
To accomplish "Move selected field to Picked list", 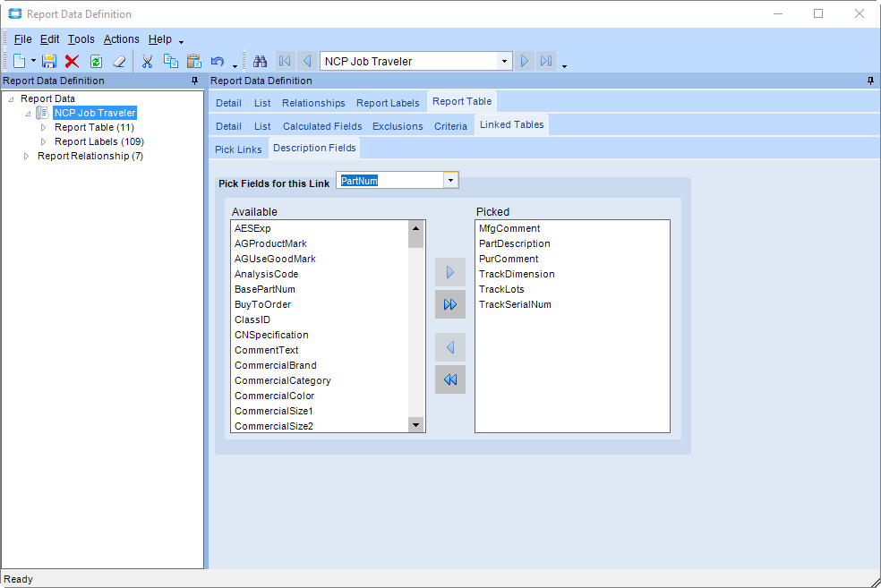I will (450, 272).
